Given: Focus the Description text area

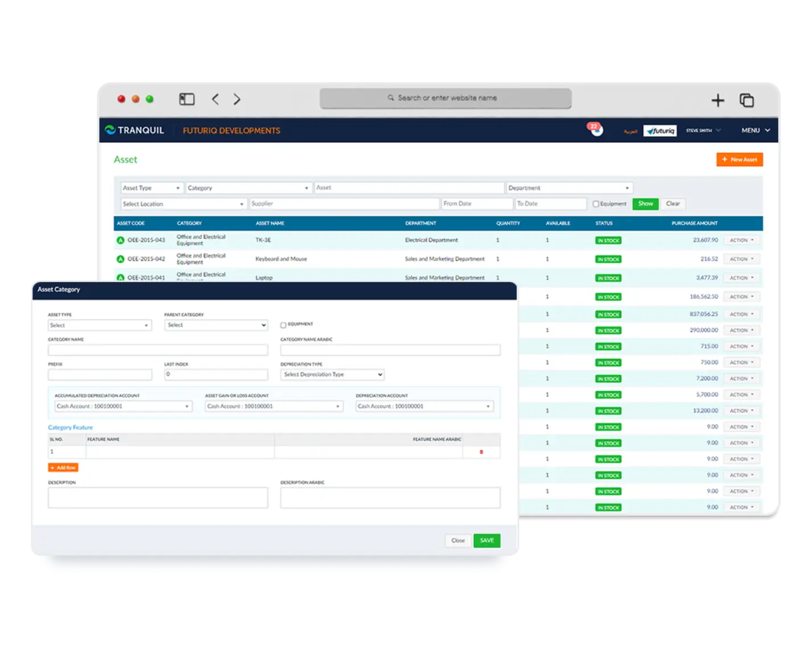Looking at the screenshot, I should click(158, 498).
